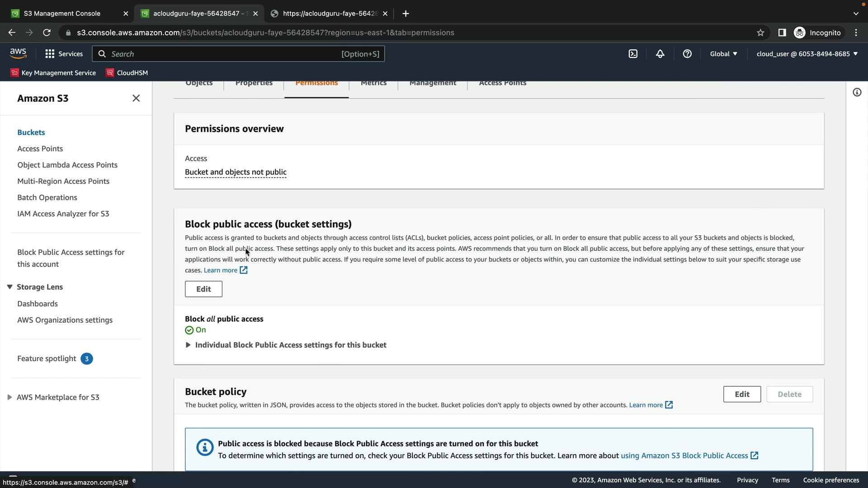
Task: Open the Services grid menu
Action: [64, 54]
